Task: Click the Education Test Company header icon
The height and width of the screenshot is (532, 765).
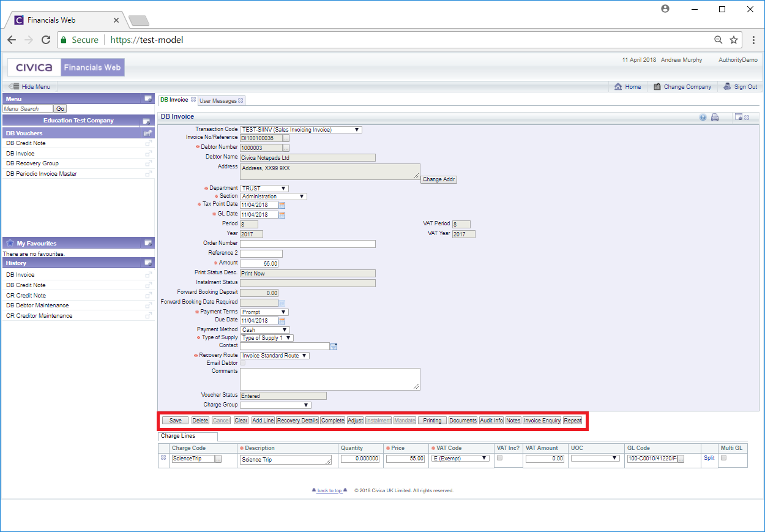Action: tap(146, 121)
